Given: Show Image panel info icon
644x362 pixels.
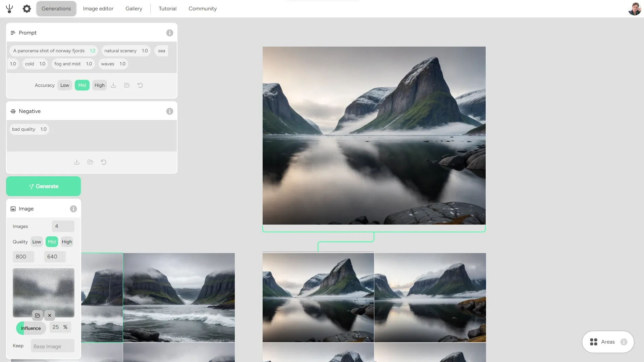Looking at the screenshot, I should [x=73, y=209].
